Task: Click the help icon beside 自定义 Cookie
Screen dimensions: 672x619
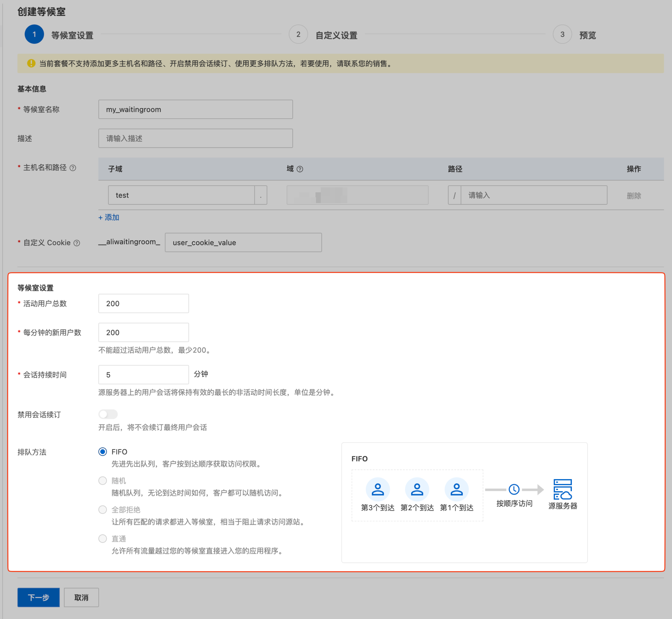Action: coord(77,243)
